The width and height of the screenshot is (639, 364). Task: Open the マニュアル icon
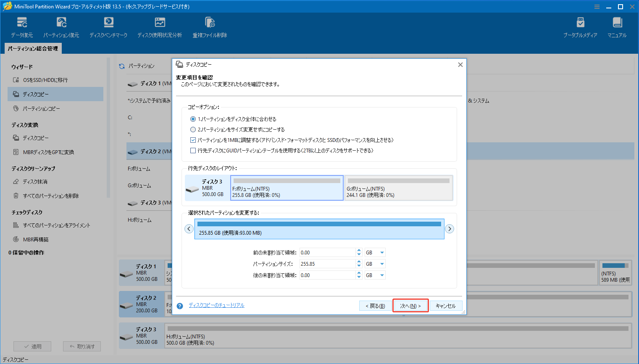(x=616, y=26)
